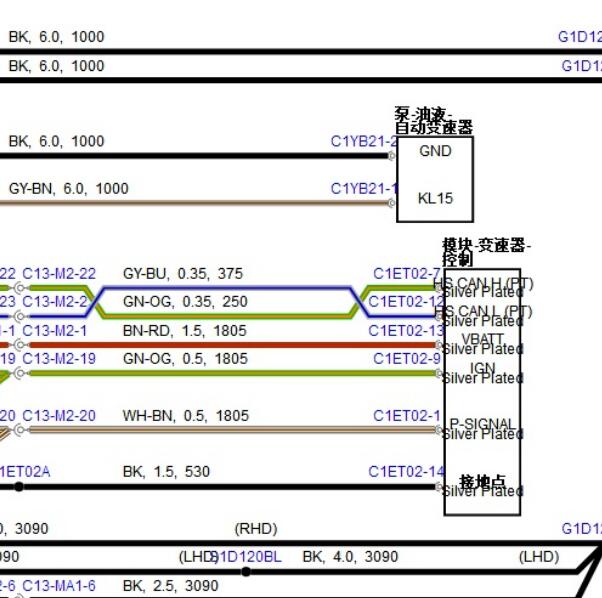The image size is (602, 598).
Task: Click the C1ET02-1 pin reference
Action: click(407, 415)
